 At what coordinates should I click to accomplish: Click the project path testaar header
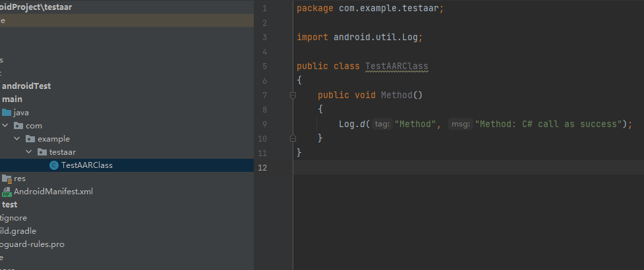36,7
